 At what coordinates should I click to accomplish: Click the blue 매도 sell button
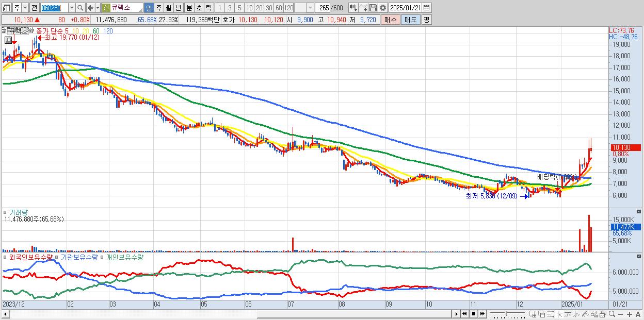click(410, 20)
